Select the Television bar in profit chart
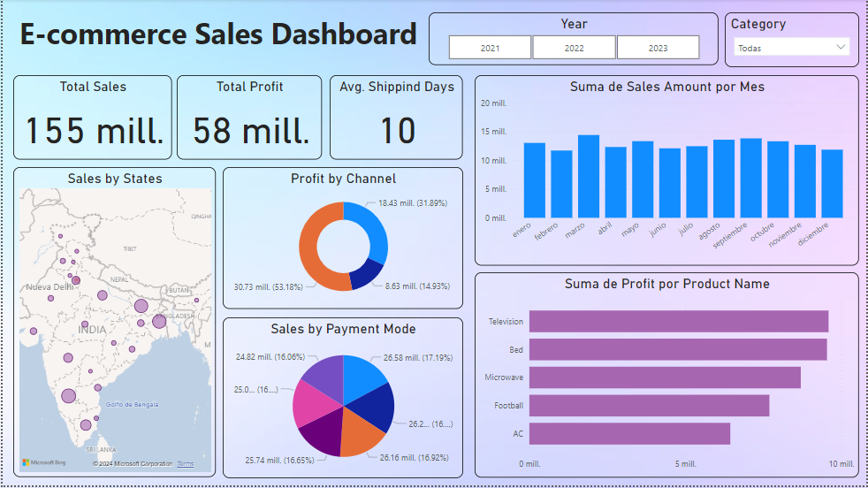Screen dimensions: 868x488 (x=678, y=322)
